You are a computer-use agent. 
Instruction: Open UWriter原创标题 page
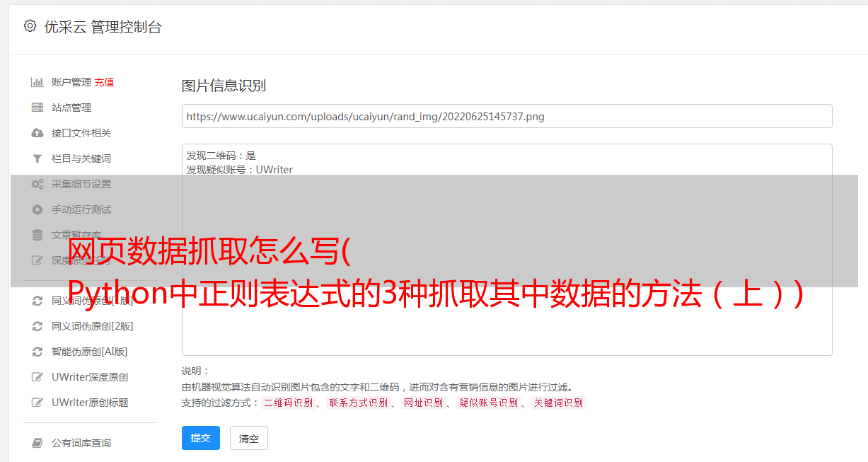point(90,403)
